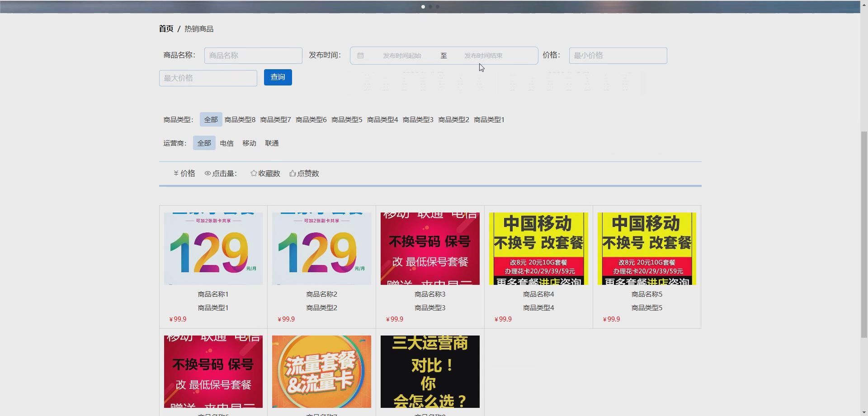Select the third carousel indicator dot
868x416 pixels.
point(439,7)
